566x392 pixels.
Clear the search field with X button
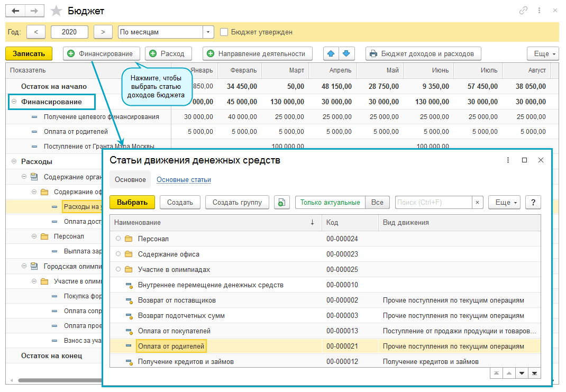point(478,202)
